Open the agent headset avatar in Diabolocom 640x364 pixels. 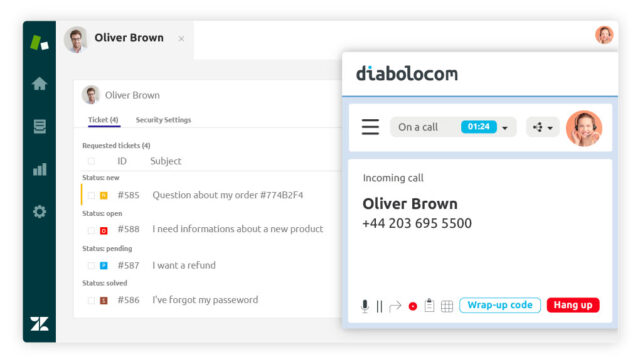click(584, 128)
